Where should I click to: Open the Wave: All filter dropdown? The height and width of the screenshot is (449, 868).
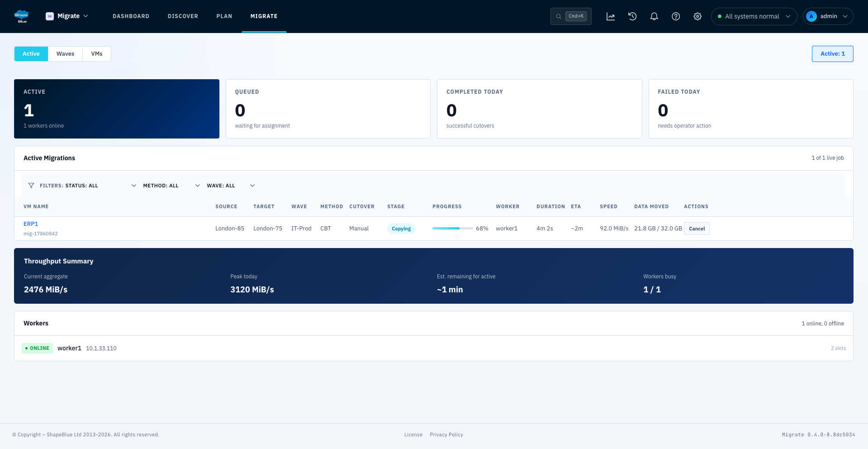[x=231, y=186]
